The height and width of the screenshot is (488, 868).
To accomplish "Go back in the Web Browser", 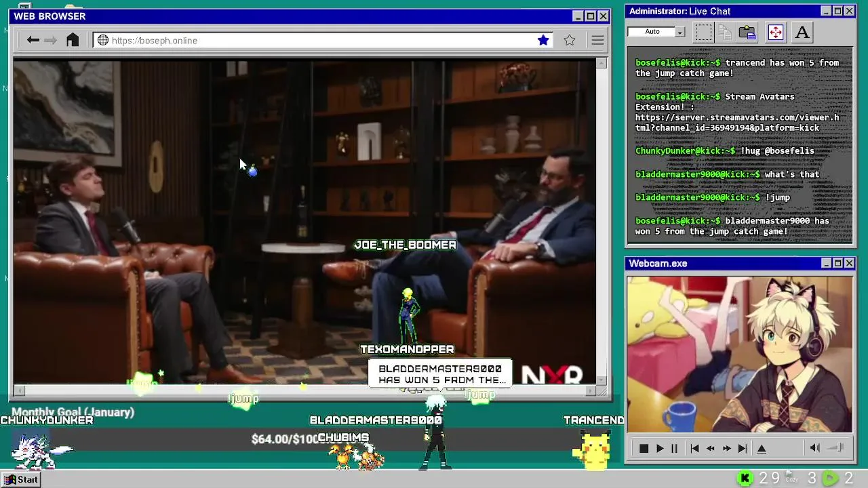I will pos(33,41).
